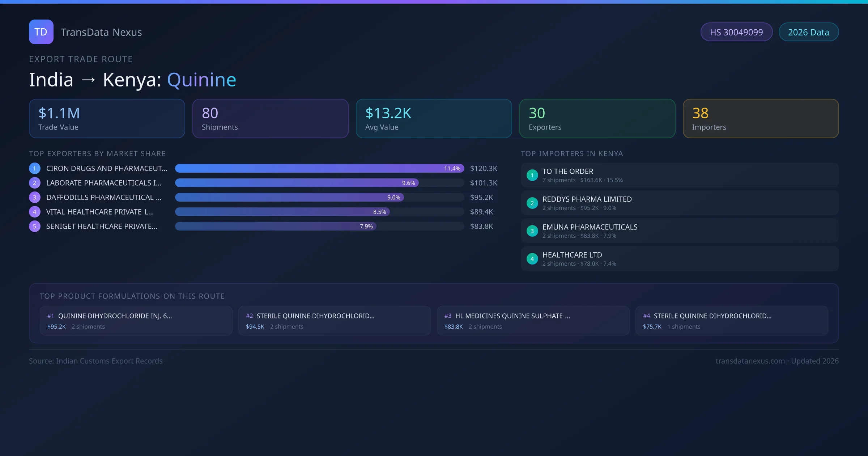Click the green rank 1 badge beside TO THE ORDER

(x=532, y=175)
